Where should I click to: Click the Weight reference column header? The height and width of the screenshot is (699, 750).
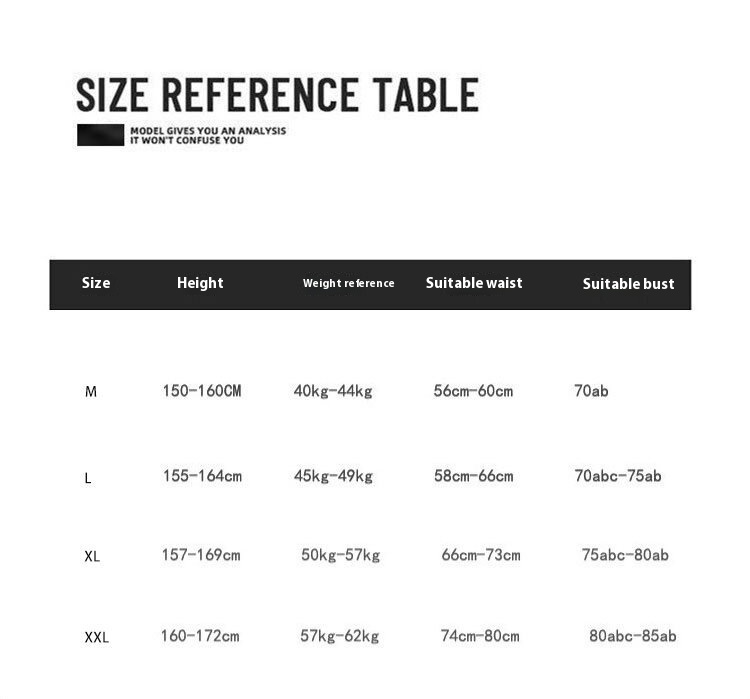point(348,284)
